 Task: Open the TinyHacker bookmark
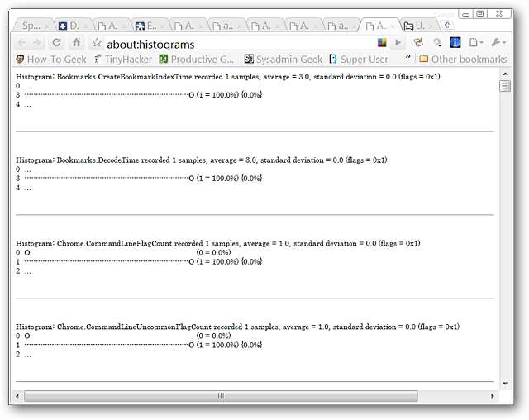[x=123, y=60]
